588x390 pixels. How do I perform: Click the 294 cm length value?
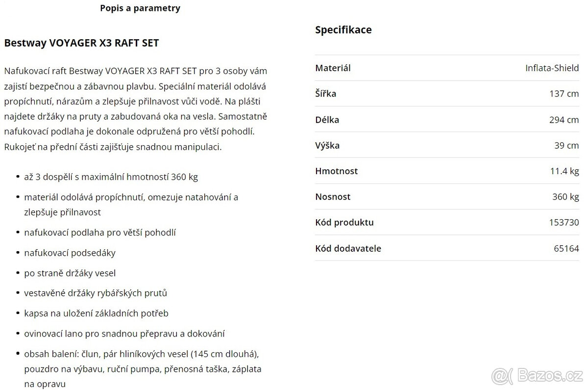tap(564, 120)
